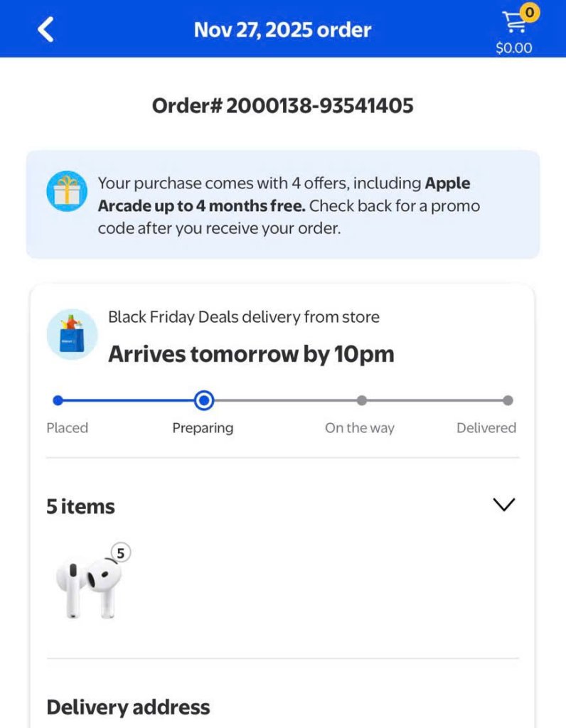This screenshot has height=728, width=566.
Task: Click the cart item count badge
Action: 529,12
